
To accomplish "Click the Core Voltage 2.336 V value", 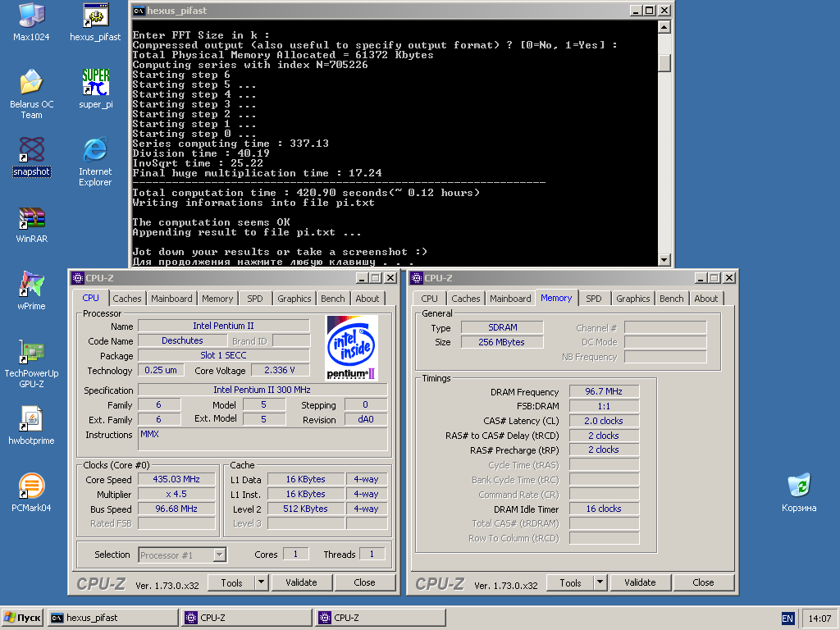I will point(280,370).
